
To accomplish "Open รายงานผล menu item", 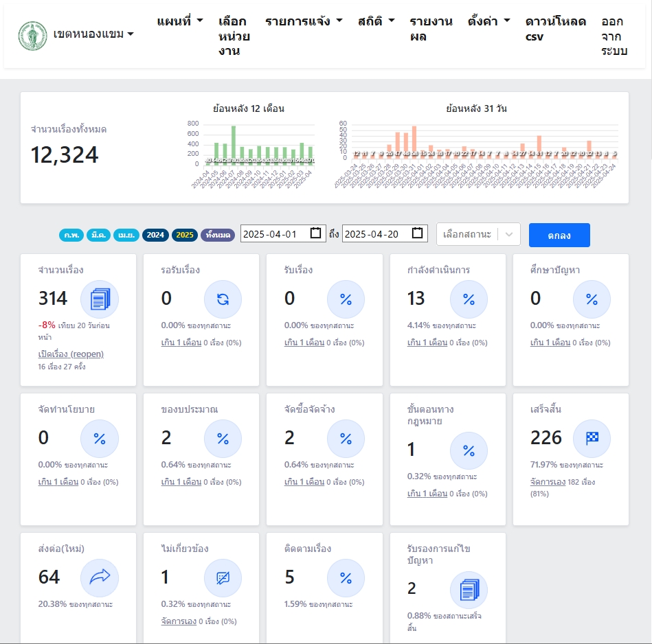I will coord(431,29).
